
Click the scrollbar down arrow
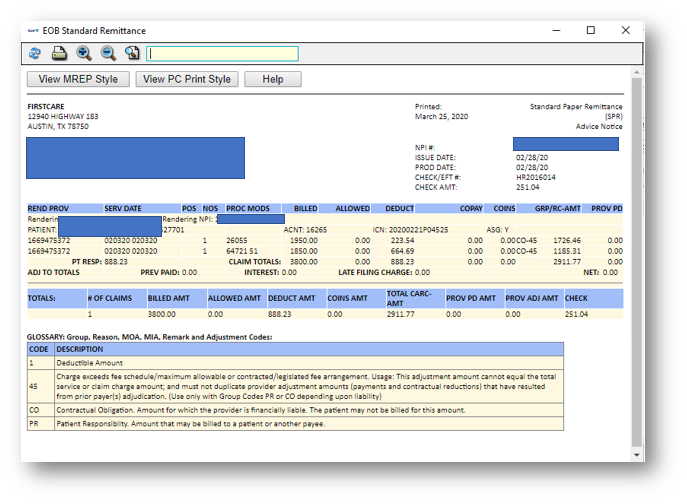point(637,455)
